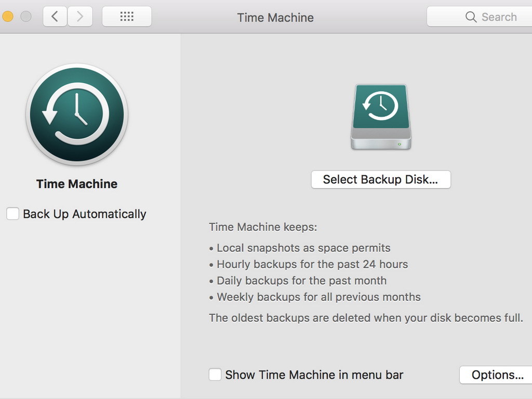
Task: Click the bold Time Machine label under icon
Action: [77, 184]
